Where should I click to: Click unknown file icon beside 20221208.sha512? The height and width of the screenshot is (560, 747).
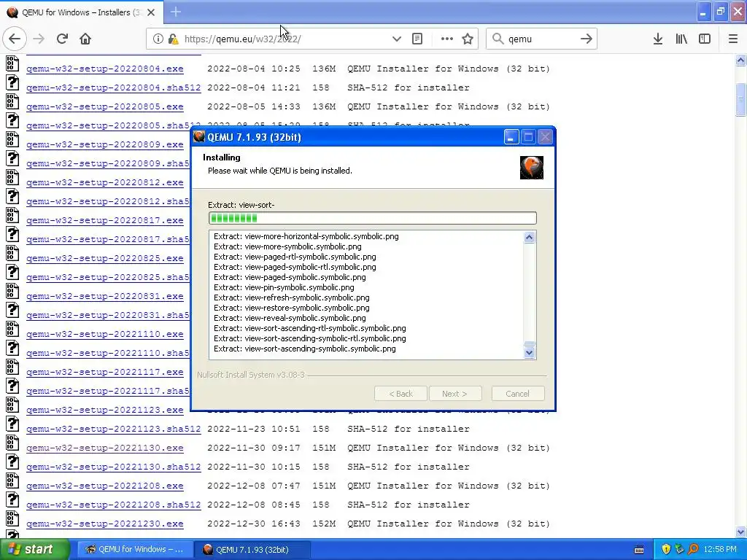click(x=12, y=499)
